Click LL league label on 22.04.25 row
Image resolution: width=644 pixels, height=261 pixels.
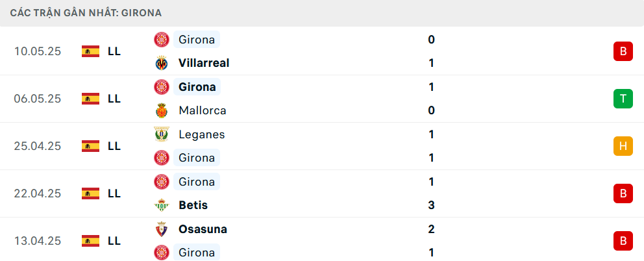(x=114, y=193)
